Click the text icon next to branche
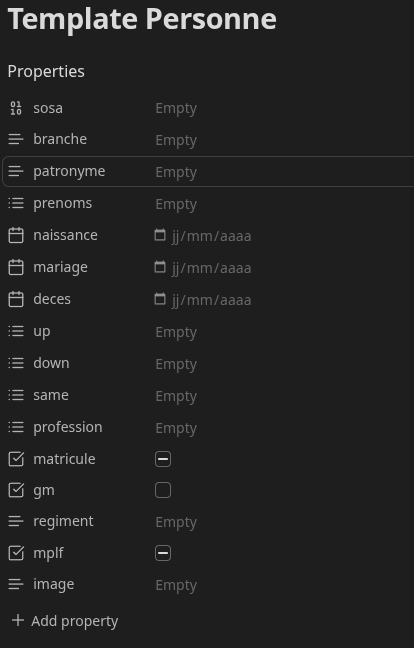 click(x=16, y=139)
